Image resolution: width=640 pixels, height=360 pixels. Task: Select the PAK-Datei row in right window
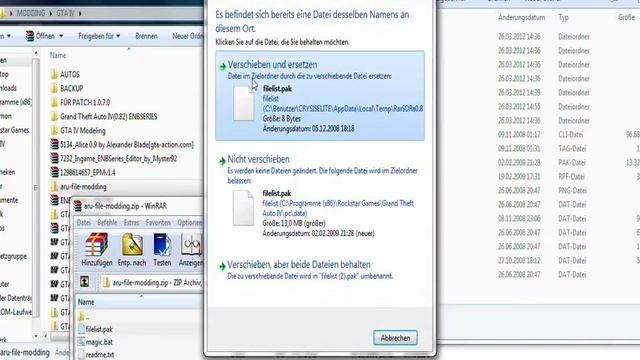tap(568, 162)
